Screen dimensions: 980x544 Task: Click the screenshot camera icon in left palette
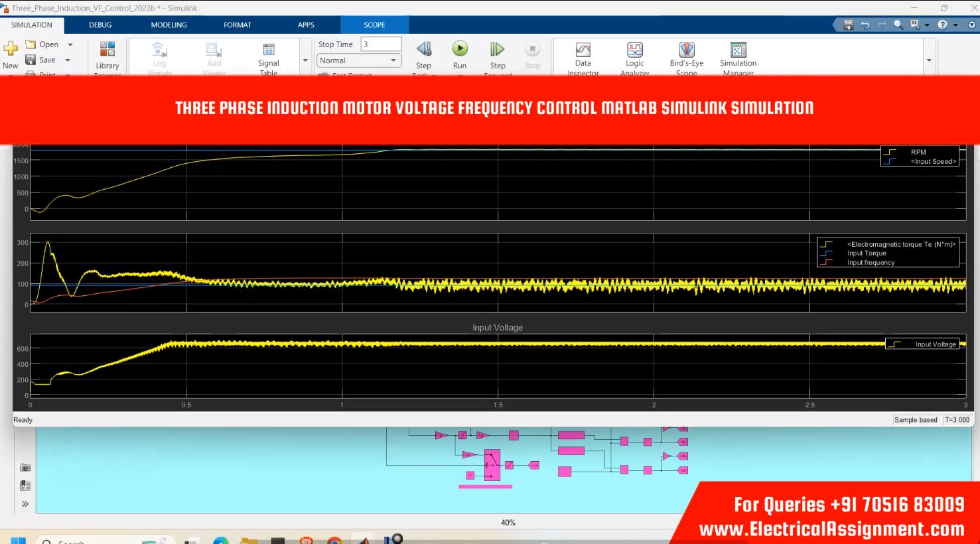(25, 467)
